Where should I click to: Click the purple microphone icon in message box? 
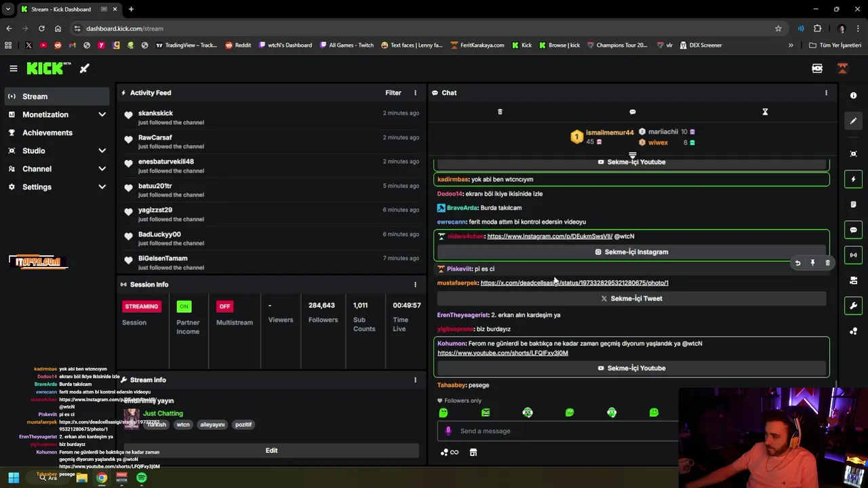click(448, 431)
